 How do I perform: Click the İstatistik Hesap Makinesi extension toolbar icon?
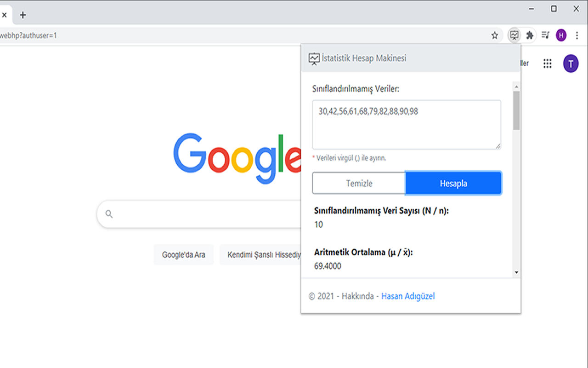(x=514, y=35)
